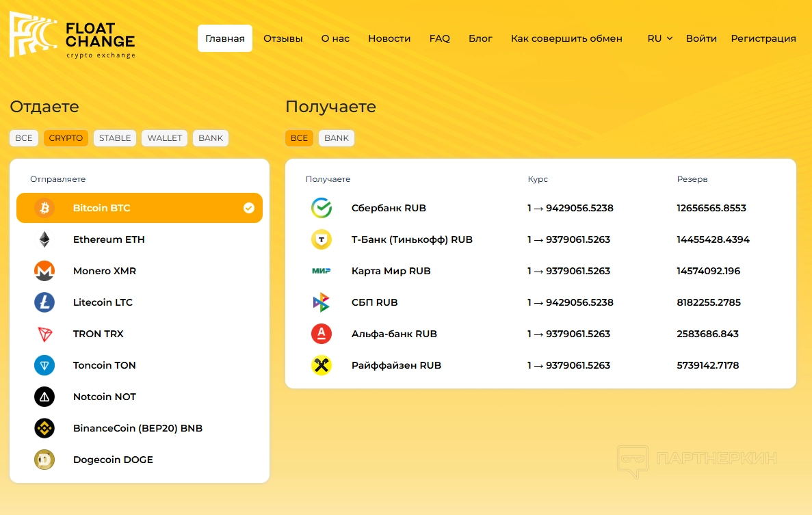Viewport: 812px width, 515px height.
Task: Click Т-Банк reserve 14455428.4394
Action: click(713, 239)
